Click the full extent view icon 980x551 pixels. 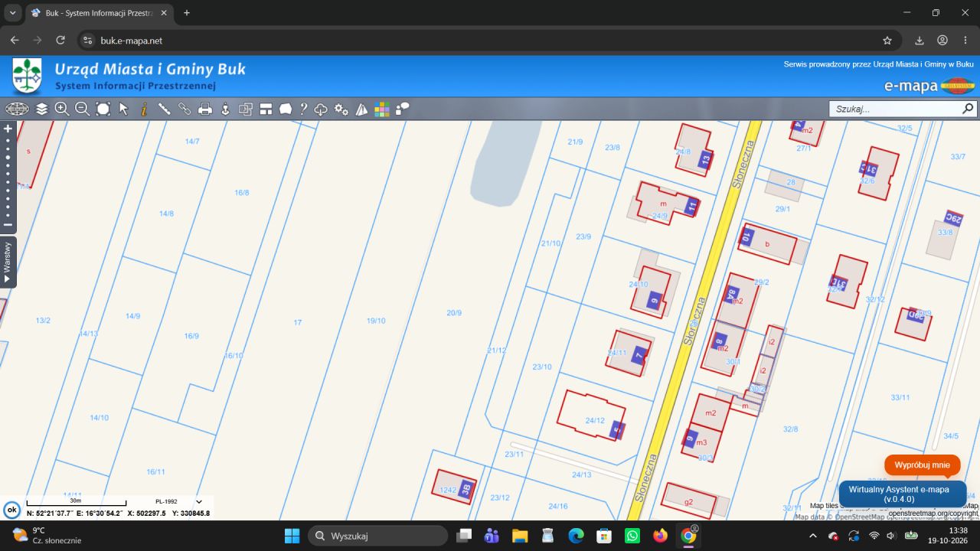(x=103, y=109)
